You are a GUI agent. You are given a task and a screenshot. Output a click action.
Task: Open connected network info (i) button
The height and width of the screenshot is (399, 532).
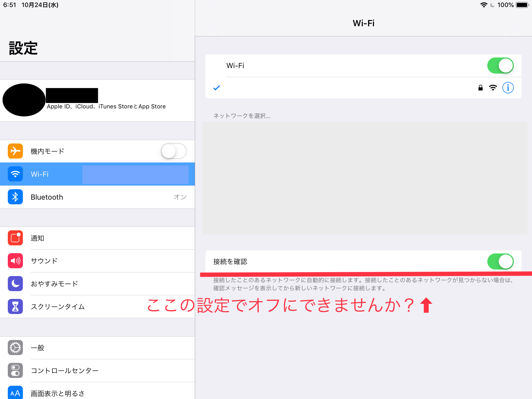pos(508,88)
